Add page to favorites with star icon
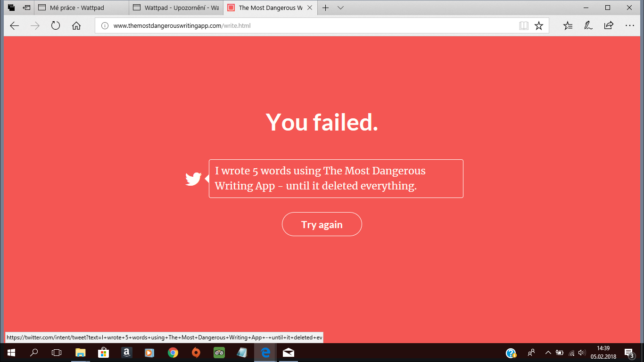Viewport: 644px width, 362px height. pos(539,25)
